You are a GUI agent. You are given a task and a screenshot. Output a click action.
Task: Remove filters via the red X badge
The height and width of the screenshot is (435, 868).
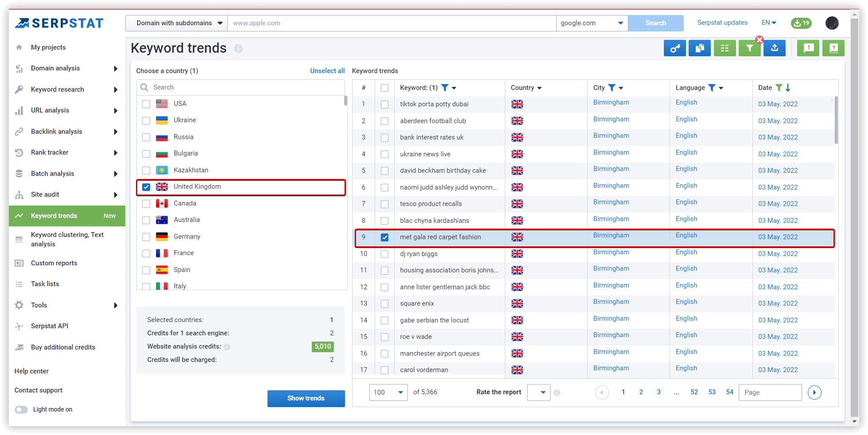pos(759,40)
